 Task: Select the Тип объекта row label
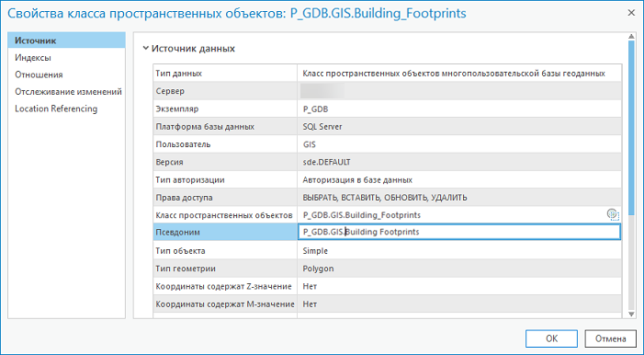(x=180, y=250)
